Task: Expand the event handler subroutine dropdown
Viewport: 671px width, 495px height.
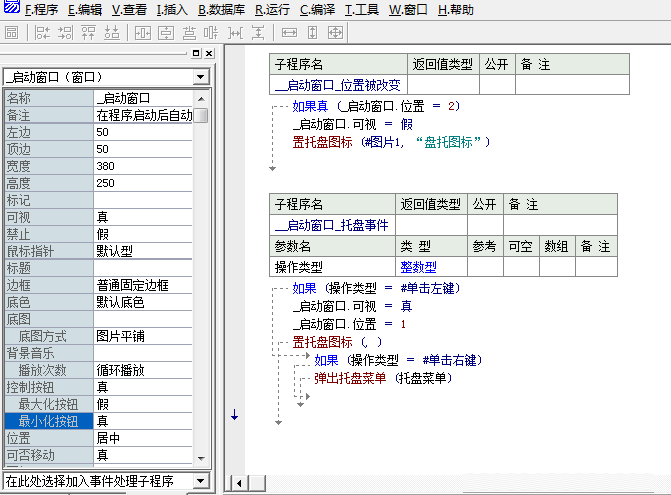Action: point(200,481)
